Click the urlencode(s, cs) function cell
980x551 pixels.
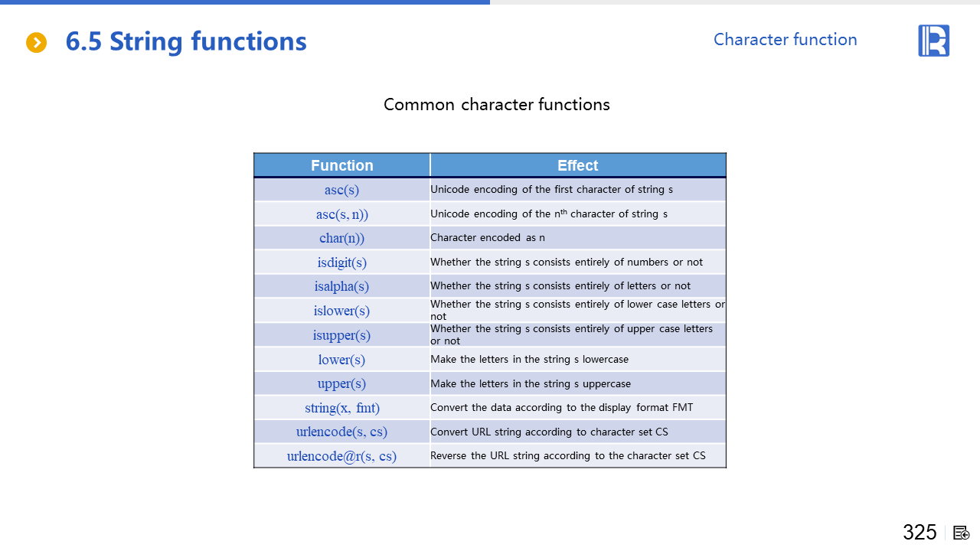click(341, 432)
